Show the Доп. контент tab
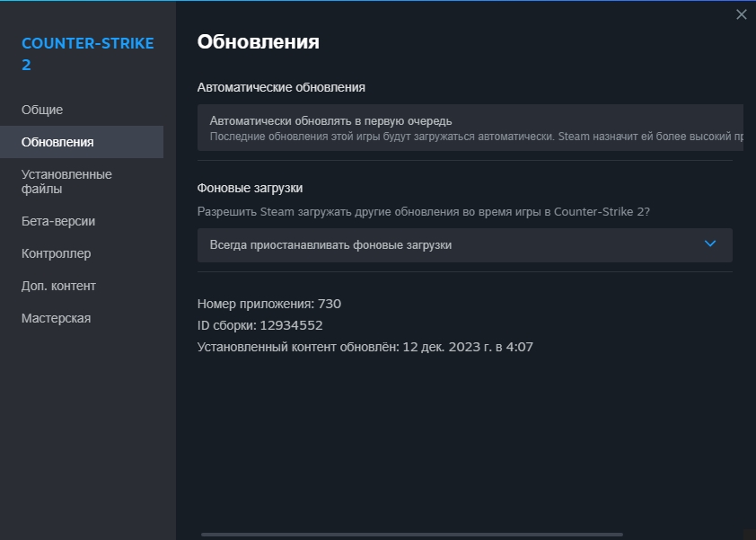This screenshot has height=540, width=756. click(x=58, y=286)
